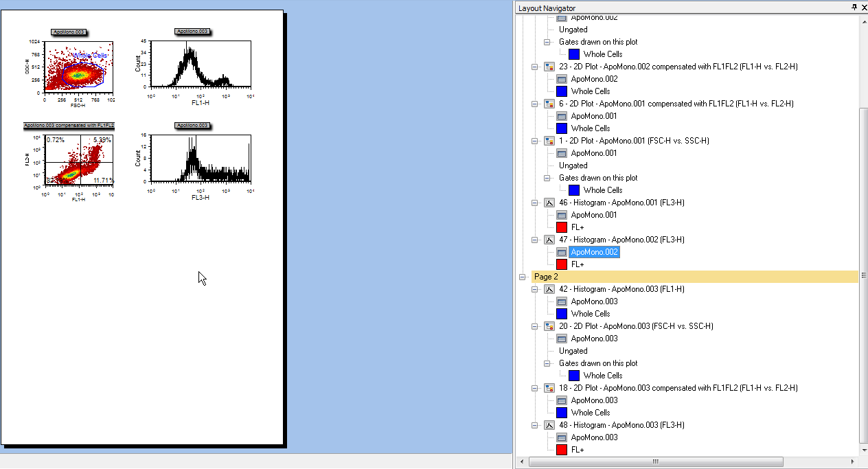Select the Page 2 tree row
Viewport: 868px width, 469px height.
[695, 277]
